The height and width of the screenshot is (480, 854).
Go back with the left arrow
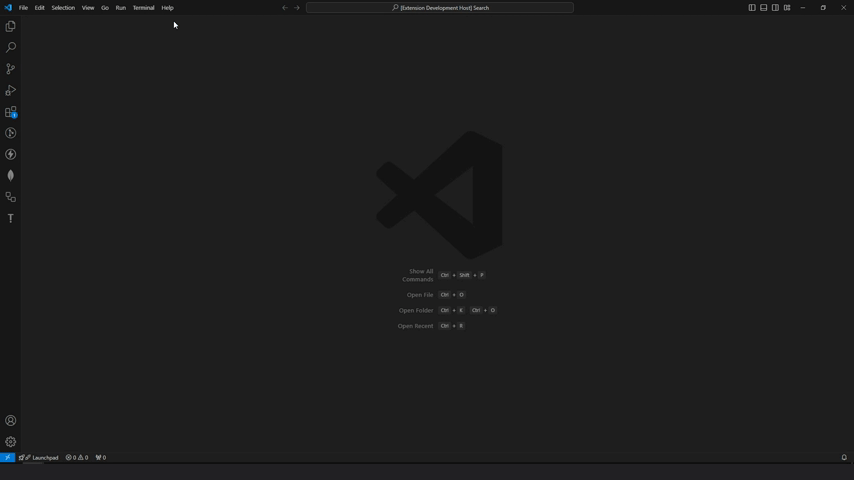[x=285, y=8]
